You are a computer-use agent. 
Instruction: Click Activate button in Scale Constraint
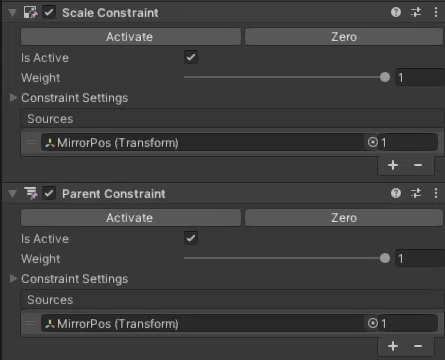[x=131, y=37]
